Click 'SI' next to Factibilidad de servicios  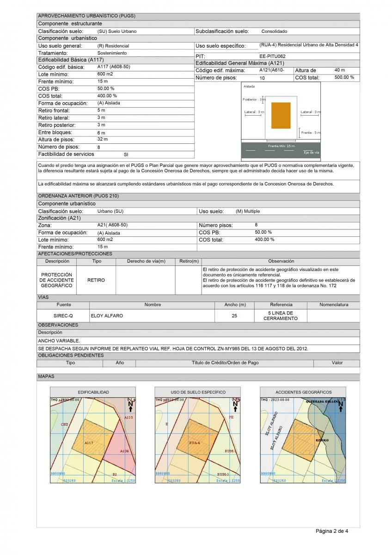pos(126,154)
